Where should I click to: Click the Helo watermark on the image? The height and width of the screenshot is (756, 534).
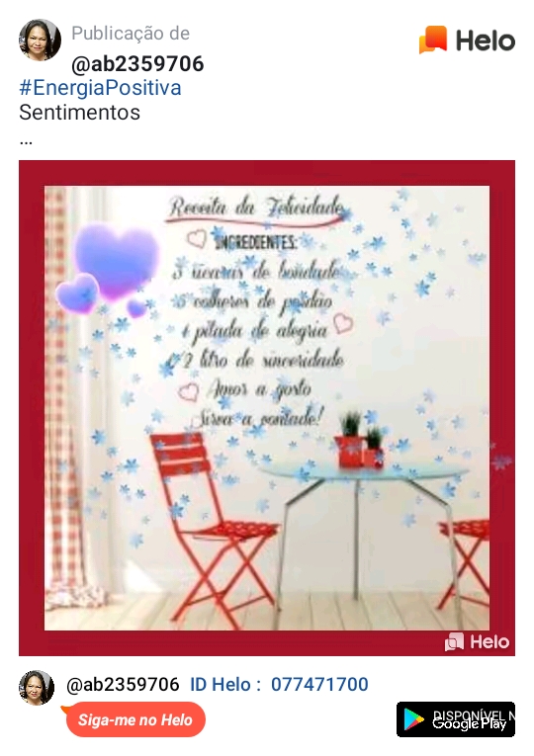point(477,641)
